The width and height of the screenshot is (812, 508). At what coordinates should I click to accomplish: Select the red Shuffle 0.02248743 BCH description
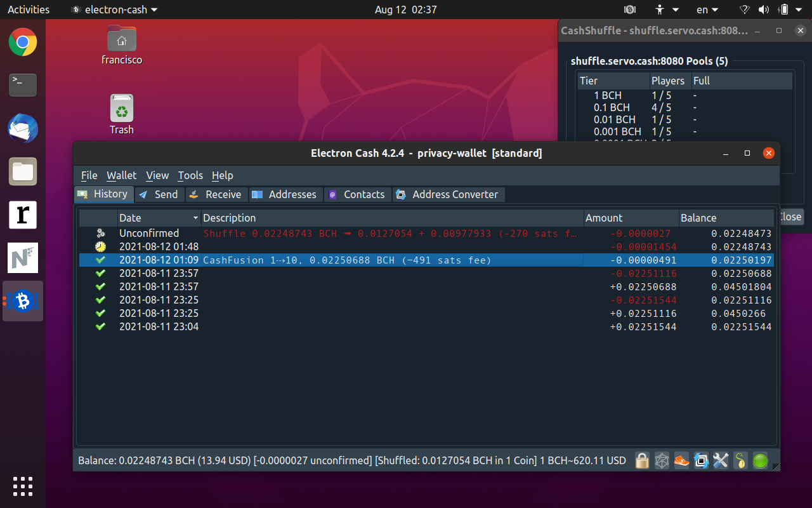[x=390, y=234]
